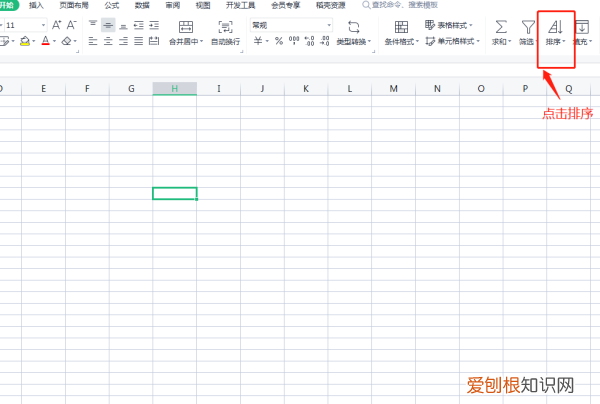
Task: Increase decimal places
Action: tap(309, 41)
